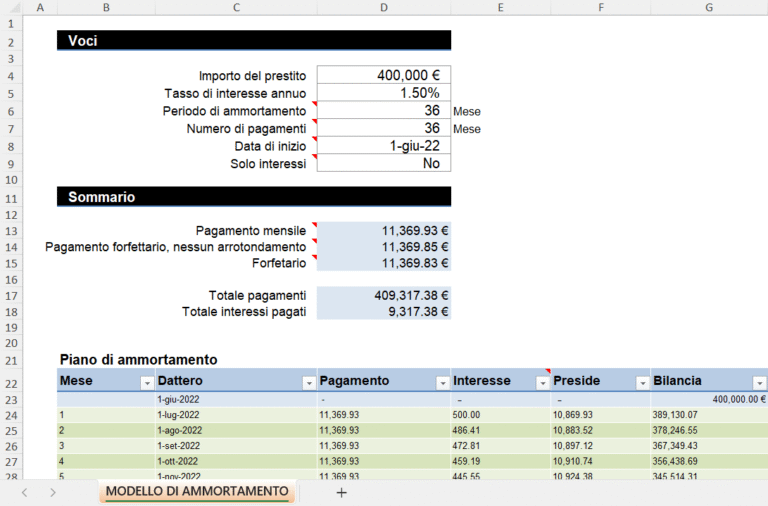Add a new sheet with plus button
This screenshot has width=768, height=506.
click(341, 493)
